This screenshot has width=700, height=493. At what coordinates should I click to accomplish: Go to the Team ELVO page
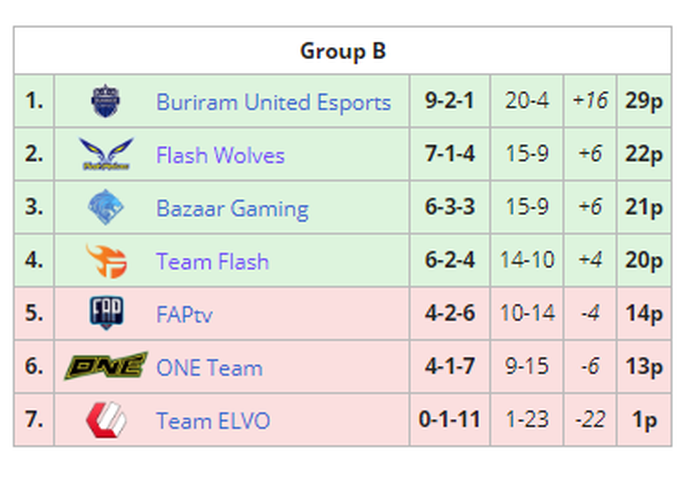point(213,421)
